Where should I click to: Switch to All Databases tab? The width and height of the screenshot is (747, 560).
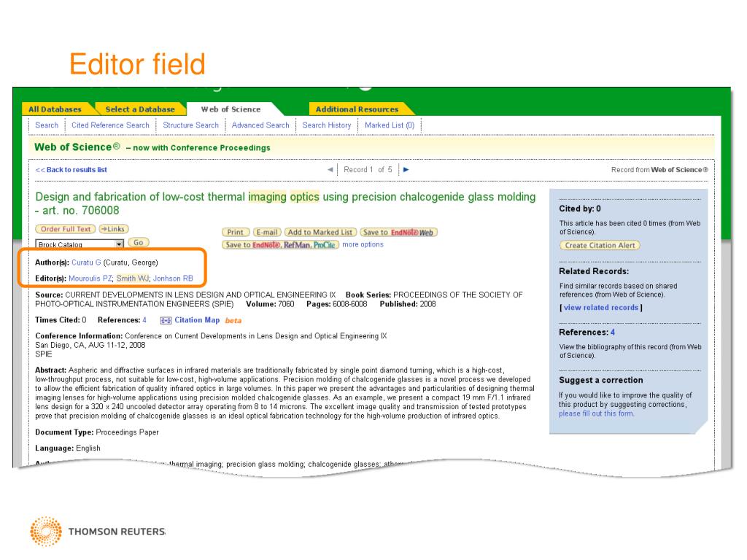(55, 109)
